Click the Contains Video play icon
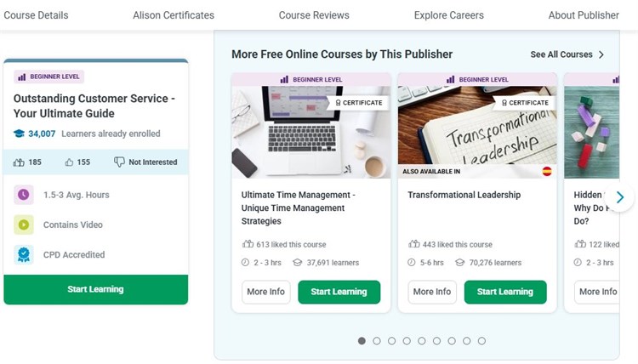 24,225
